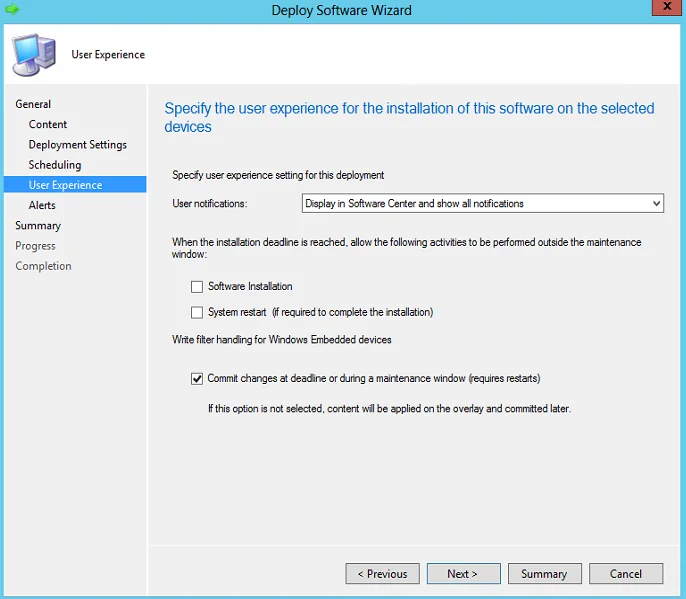Click the 'If this option is not selected' note

click(389, 409)
